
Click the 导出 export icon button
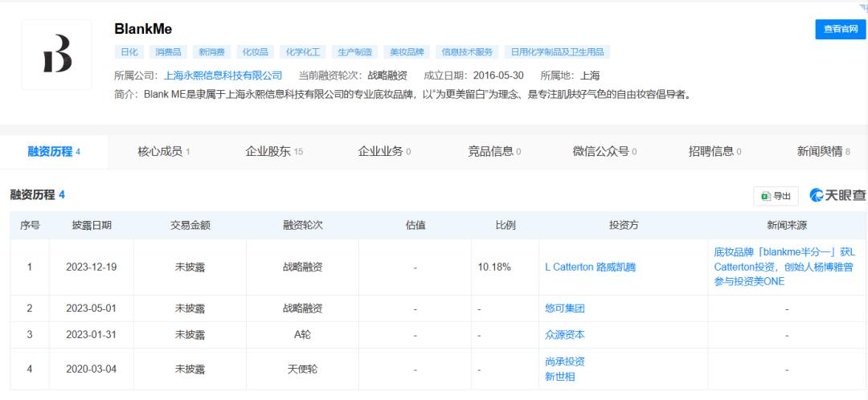click(x=776, y=196)
